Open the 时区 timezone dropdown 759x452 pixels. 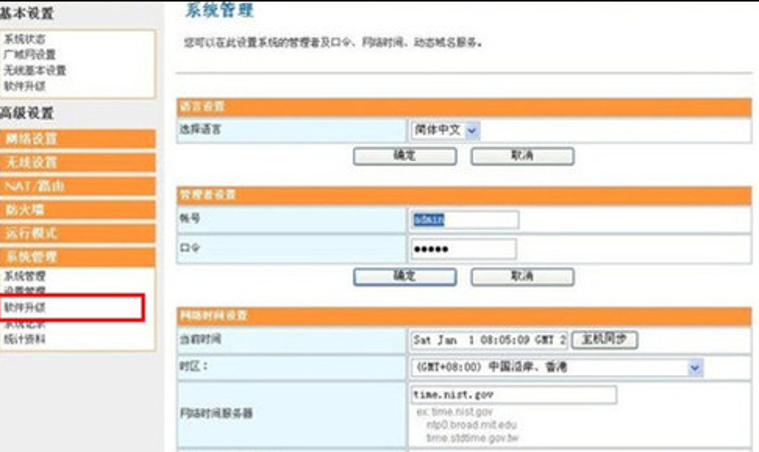pyautogui.click(x=557, y=368)
